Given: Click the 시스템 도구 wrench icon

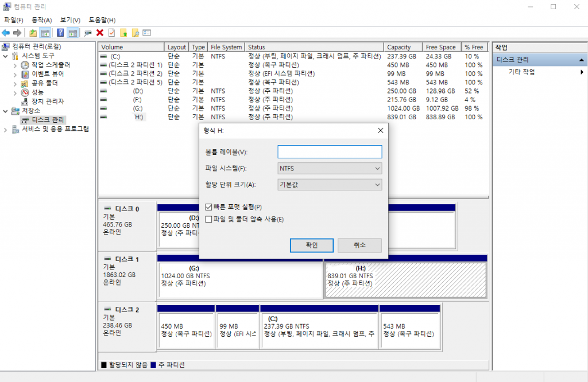Looking at the screenshot, I should [x=15, y=56].
